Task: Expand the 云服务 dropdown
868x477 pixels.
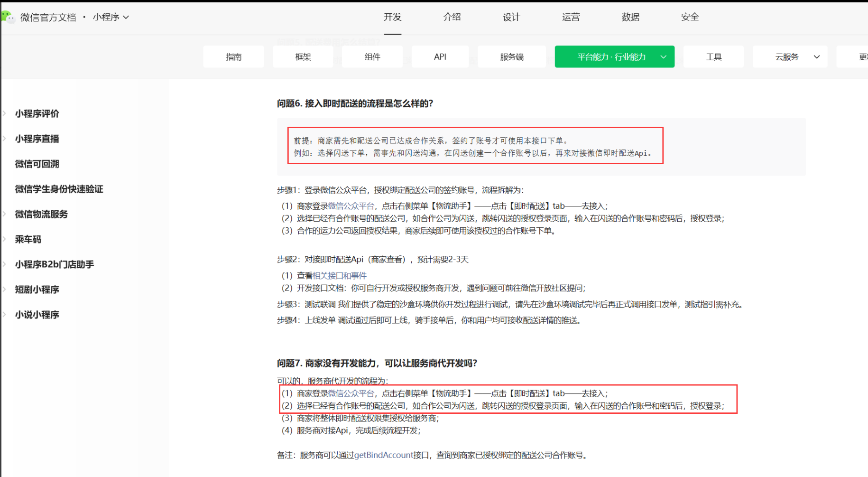Action: pos(790,57)
